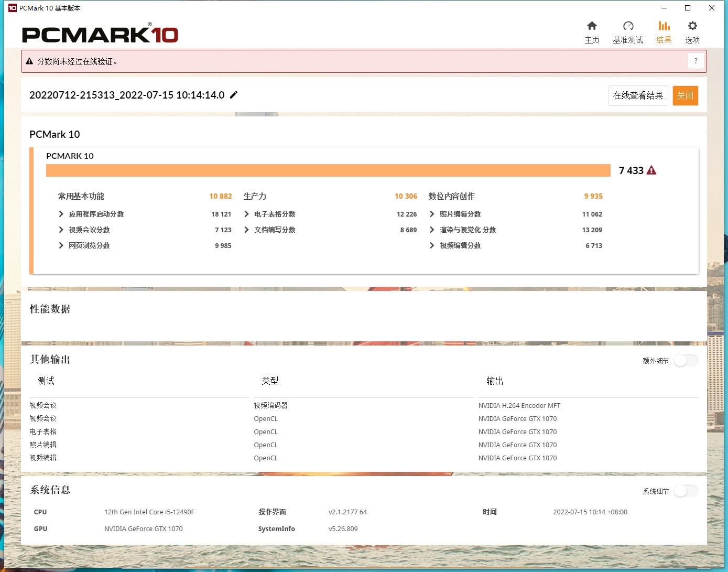Go to the 主页 home icon
Viewport: 728px width, 572px height.
pyautogui.click(x=592, y=26)
